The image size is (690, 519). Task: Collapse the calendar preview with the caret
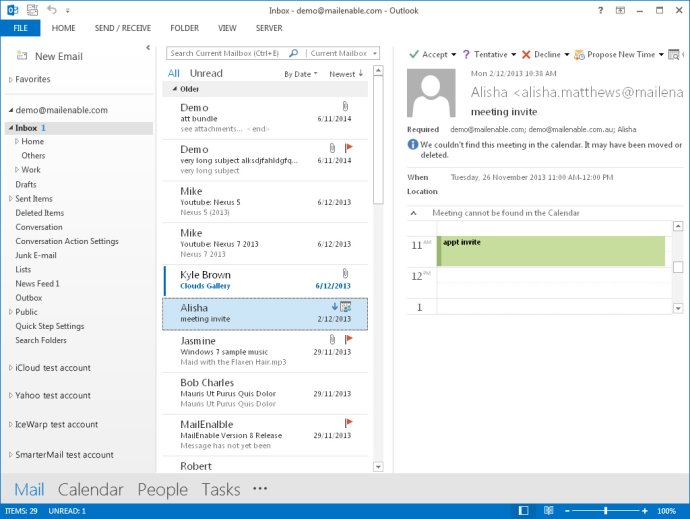click(x=413, y=213)
